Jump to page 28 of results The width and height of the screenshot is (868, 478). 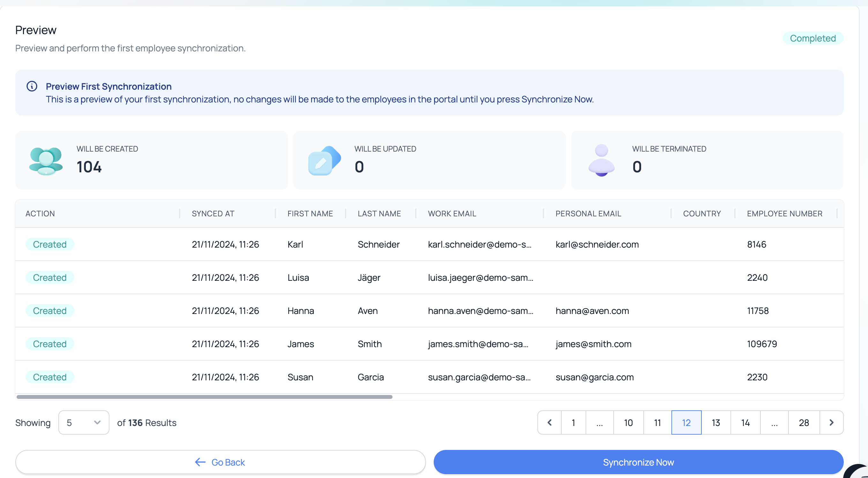click(x=804, y=422)
